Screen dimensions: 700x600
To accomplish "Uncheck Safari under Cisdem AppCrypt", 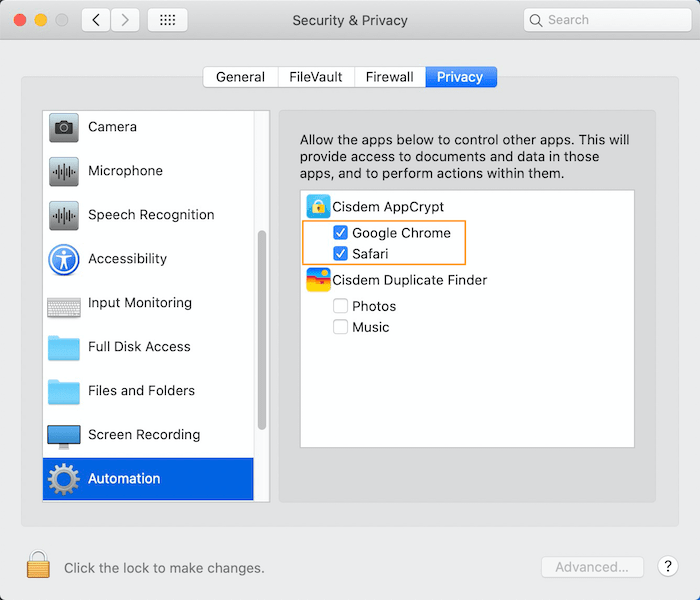I will tap(340, 254).
